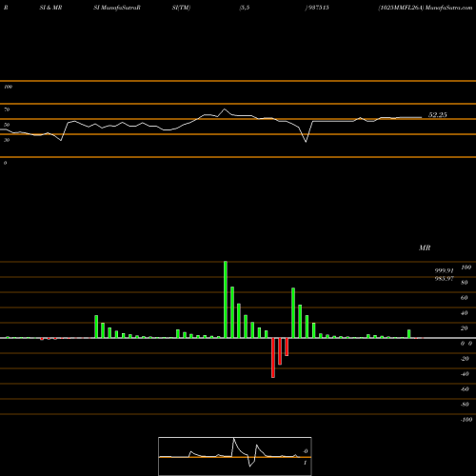The height and width of the screenshot is (476, 476).
Task: Click the 70 label on RSI axis
Action: click(7, 109)
